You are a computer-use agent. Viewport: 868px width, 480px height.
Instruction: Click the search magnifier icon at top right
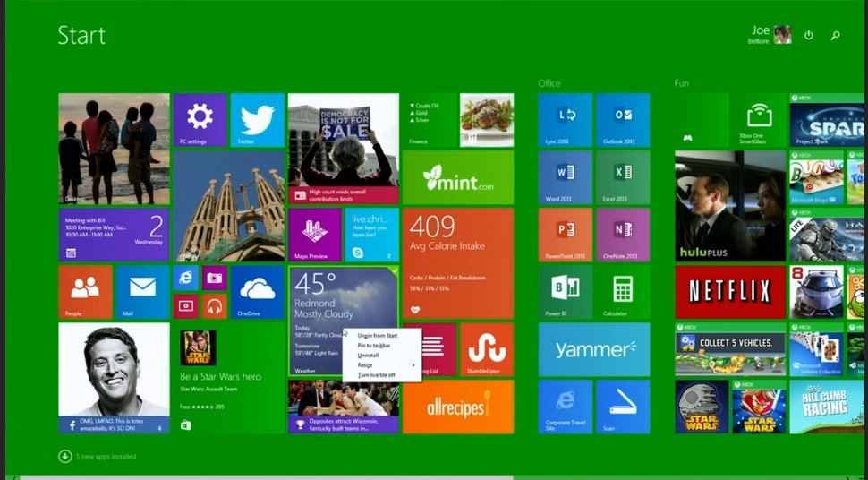[x=836, y=36]
